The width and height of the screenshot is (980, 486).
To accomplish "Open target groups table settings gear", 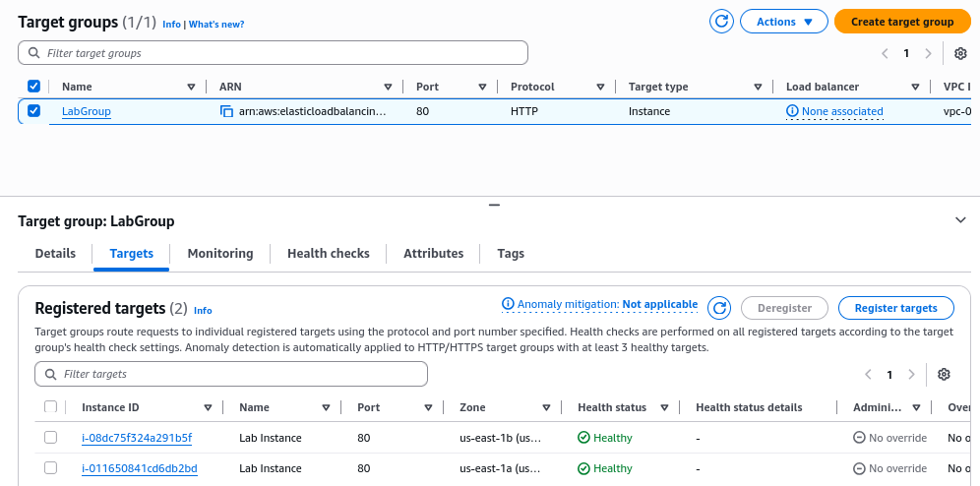I will (x=960, y=53).
